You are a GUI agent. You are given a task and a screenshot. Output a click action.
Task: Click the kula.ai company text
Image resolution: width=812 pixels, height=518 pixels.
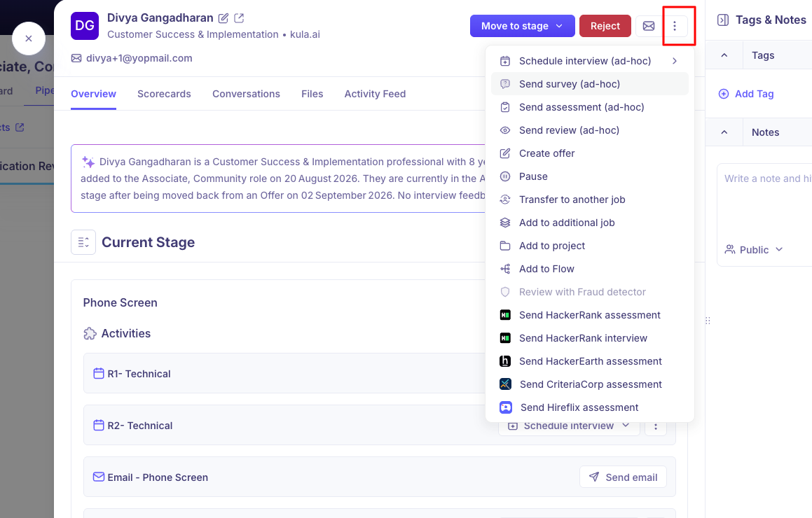pyautogui.click(x=305, y=35)
